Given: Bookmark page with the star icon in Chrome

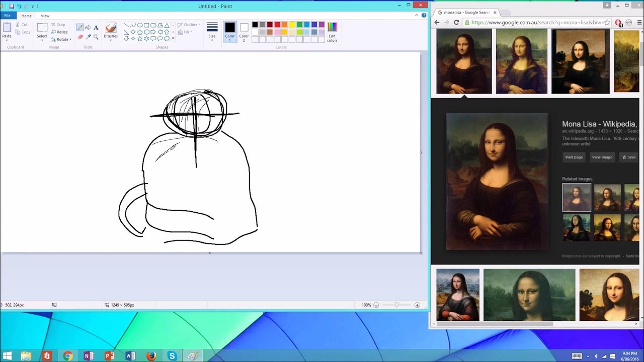Looking at the screenshot, I should (607, 23).
